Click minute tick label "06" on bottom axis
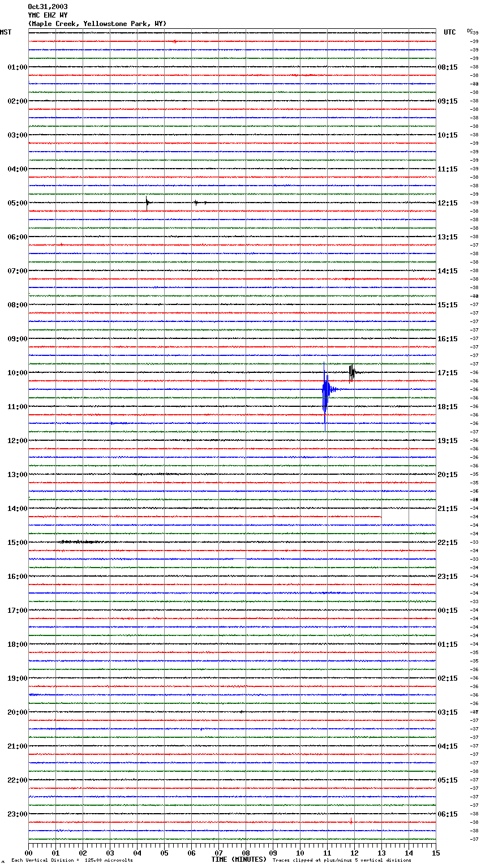481x868 pixels. [191, 852]
